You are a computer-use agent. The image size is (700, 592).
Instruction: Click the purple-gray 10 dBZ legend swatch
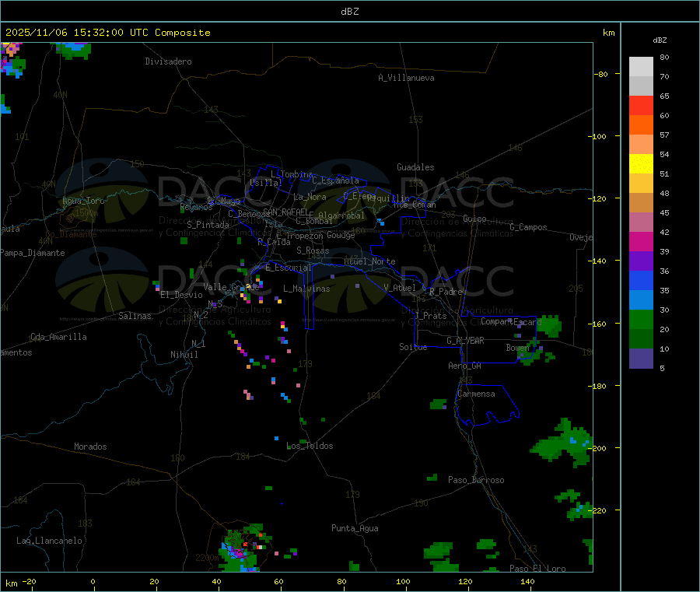pyautogui.click(x=641, y=359)
